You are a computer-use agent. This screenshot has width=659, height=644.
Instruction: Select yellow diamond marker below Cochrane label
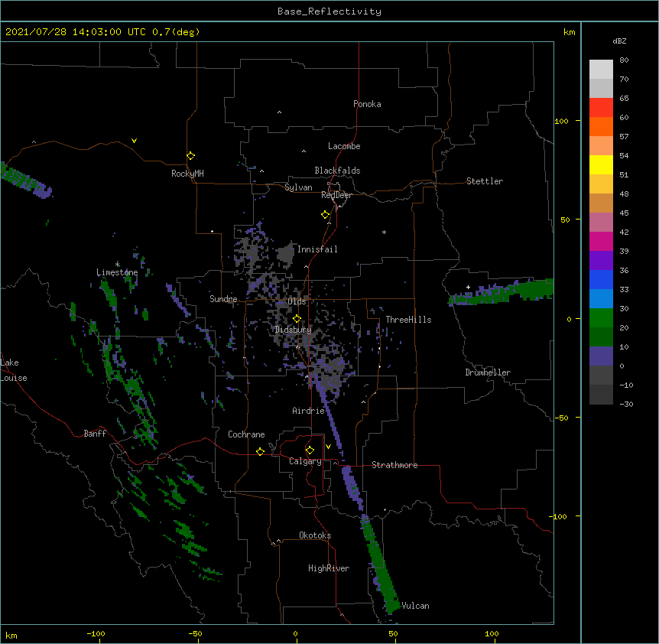(x=260, y=451)
